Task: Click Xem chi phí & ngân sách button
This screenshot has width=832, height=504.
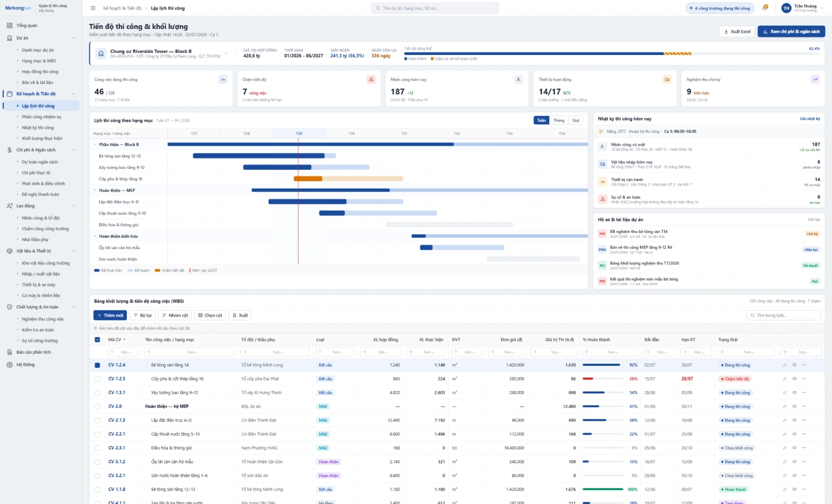Action: tap(791, 32)
